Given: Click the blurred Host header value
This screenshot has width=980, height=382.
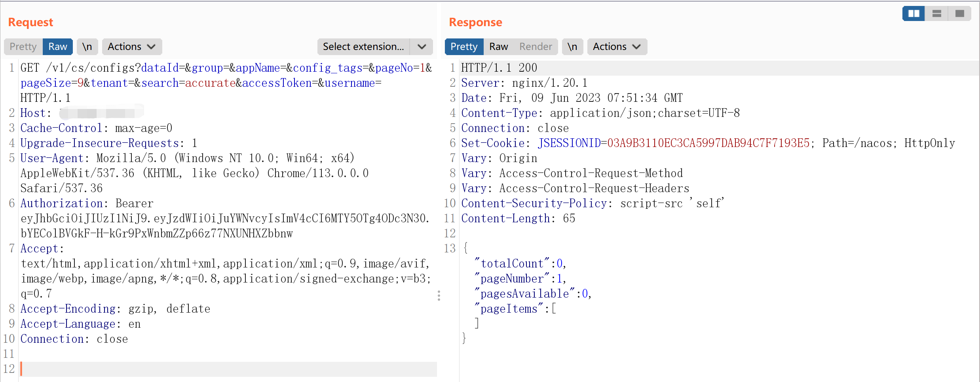Looking at the screenshot, I should tap(101, 113).
